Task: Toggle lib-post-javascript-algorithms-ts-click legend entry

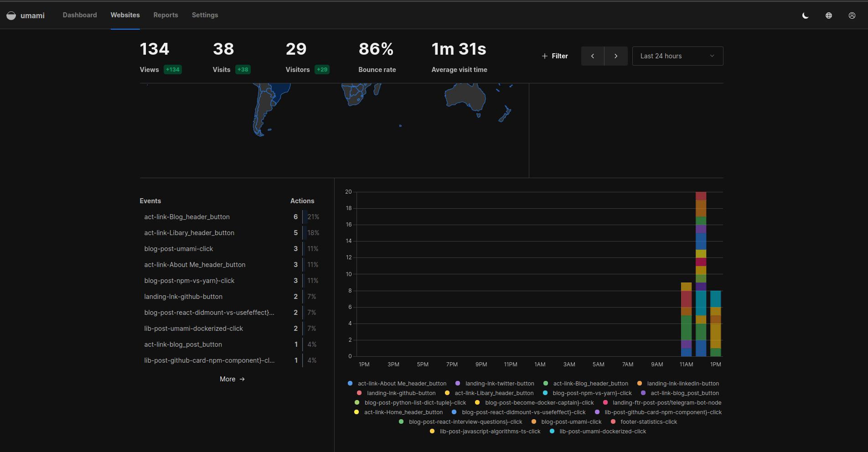Action: [x=485, y=431]
